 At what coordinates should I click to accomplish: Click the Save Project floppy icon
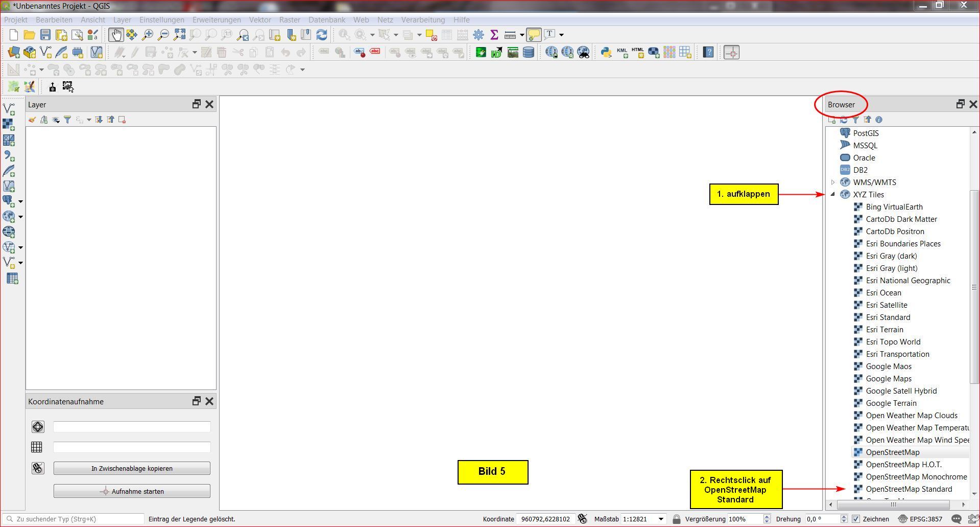click(x=45, y=35)
